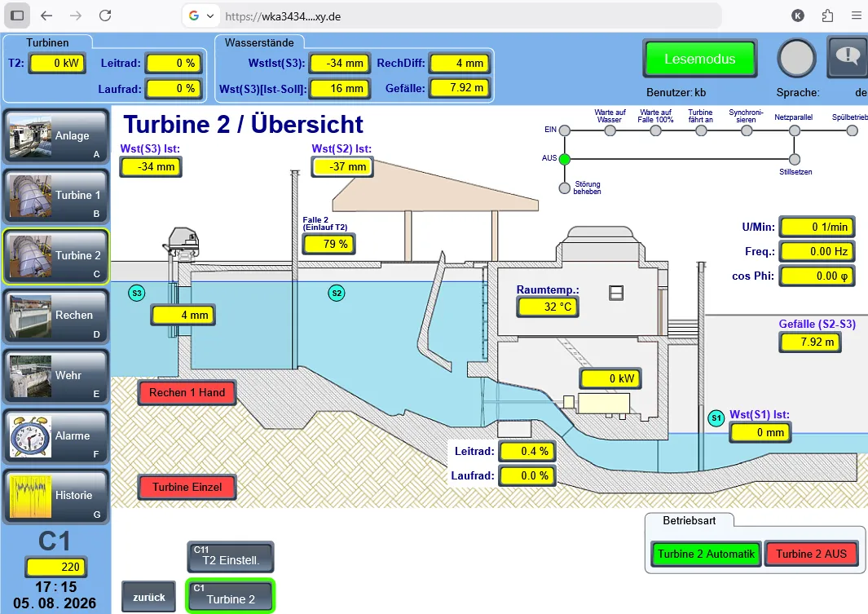Click the S2 sensor marker
Image resolution: width=868 pixels, height=614 pixels.
[x=337, y=293]
